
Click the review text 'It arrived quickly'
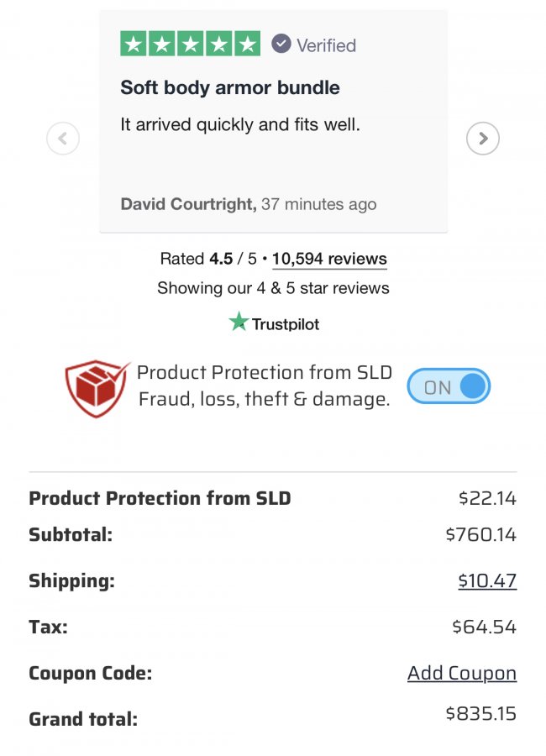click(186, 125)
